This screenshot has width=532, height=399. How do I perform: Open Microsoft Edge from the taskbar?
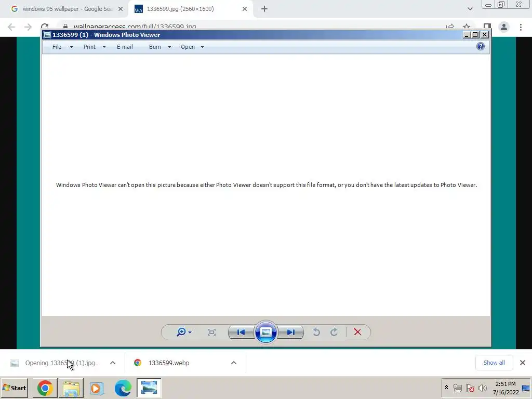[x=123, y=388]
